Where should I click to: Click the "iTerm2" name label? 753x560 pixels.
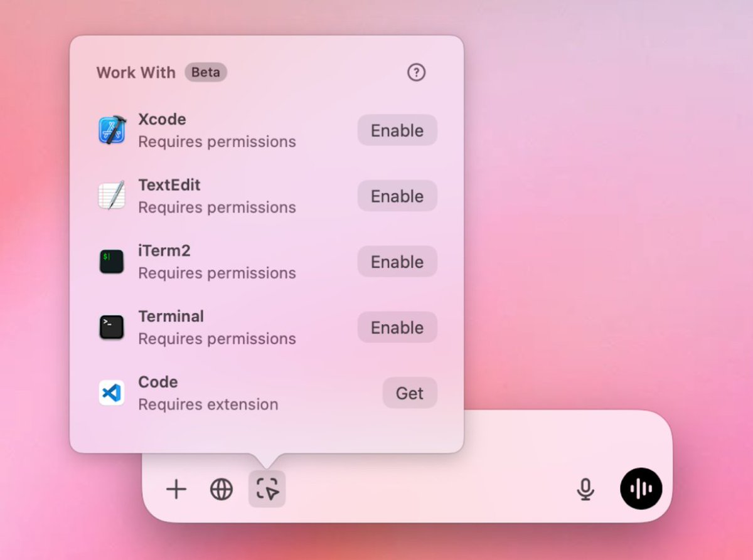pyautogui.click(x=164, y=251)
